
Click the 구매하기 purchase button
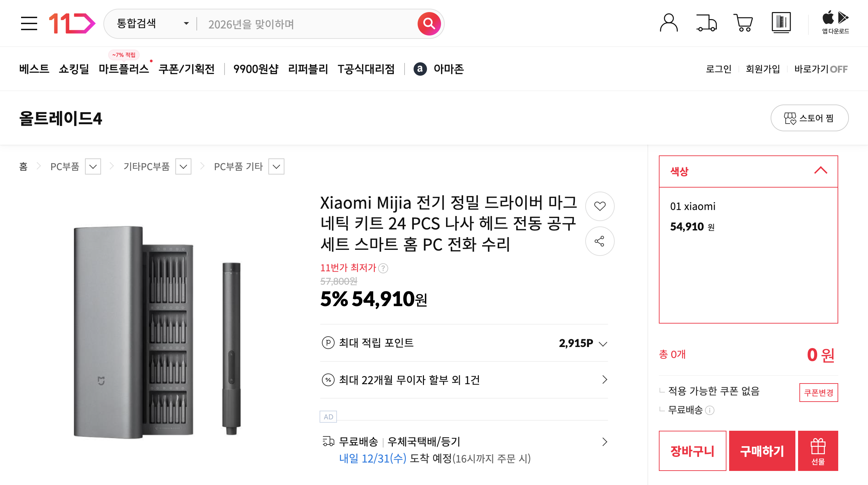point(762,451)
